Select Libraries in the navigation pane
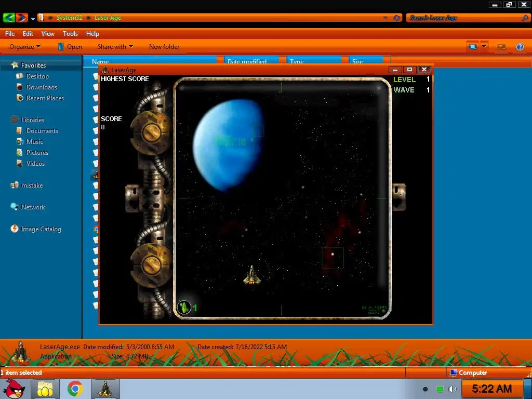 tap(33, 120)
